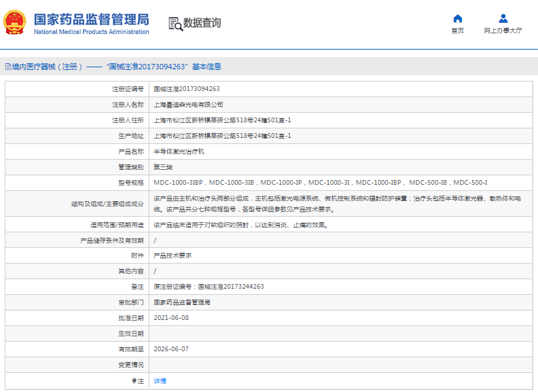Click the approval date 2021-06-08
The width and height of the screenshot is (538, 392).
coord(171,318)
